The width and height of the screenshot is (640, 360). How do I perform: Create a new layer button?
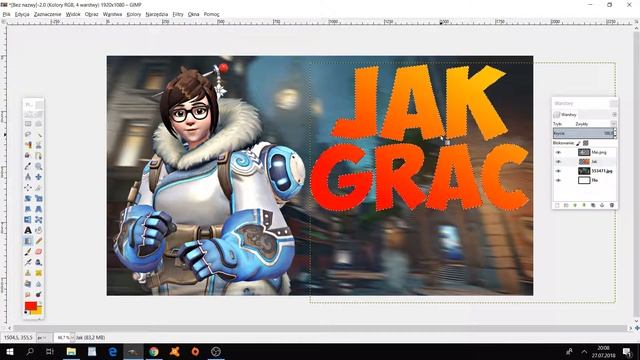557,205
